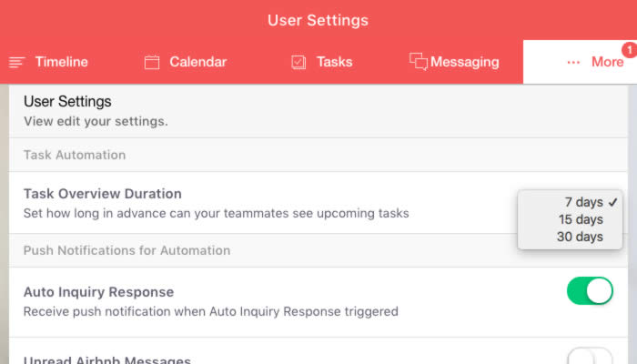Click the Unread Airbnb Messages label

tap(106, 360)
